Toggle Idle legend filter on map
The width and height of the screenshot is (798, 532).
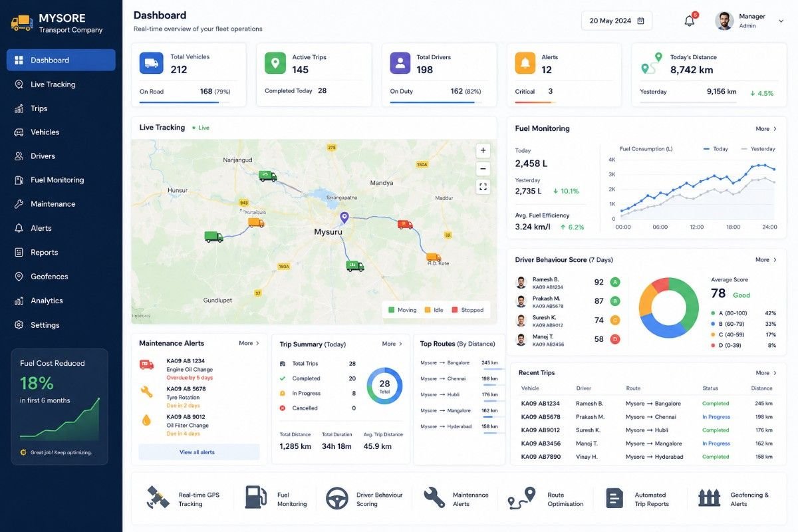[x=434, y=310]
